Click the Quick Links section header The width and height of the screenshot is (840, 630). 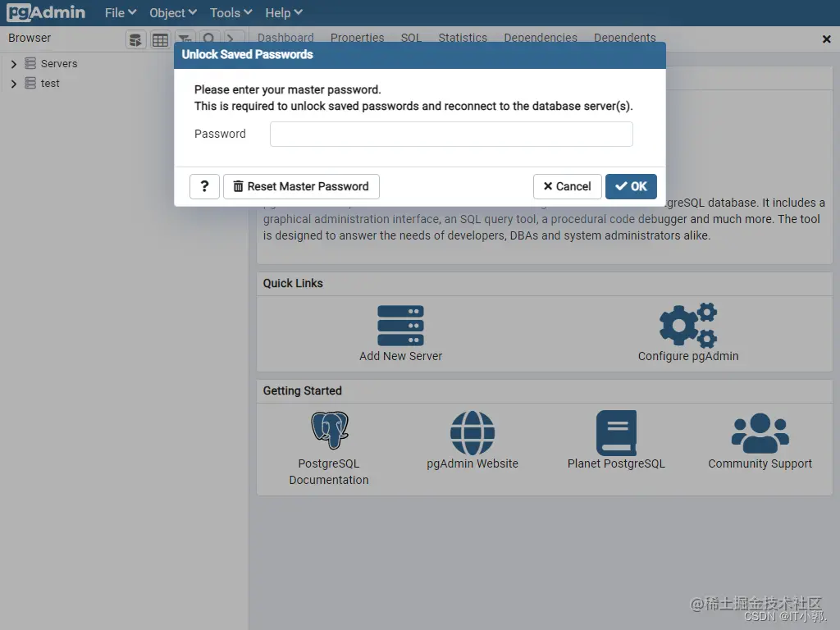[293, 283]
